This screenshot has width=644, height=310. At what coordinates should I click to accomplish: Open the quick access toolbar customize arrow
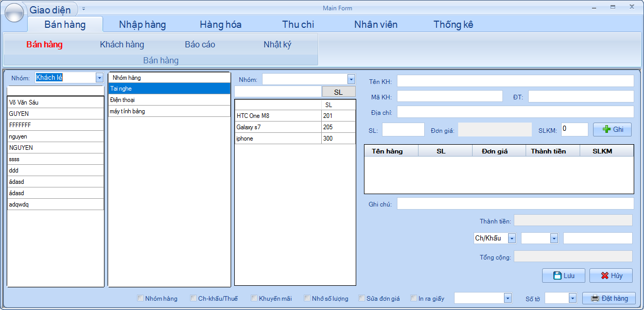click(83, 9)
